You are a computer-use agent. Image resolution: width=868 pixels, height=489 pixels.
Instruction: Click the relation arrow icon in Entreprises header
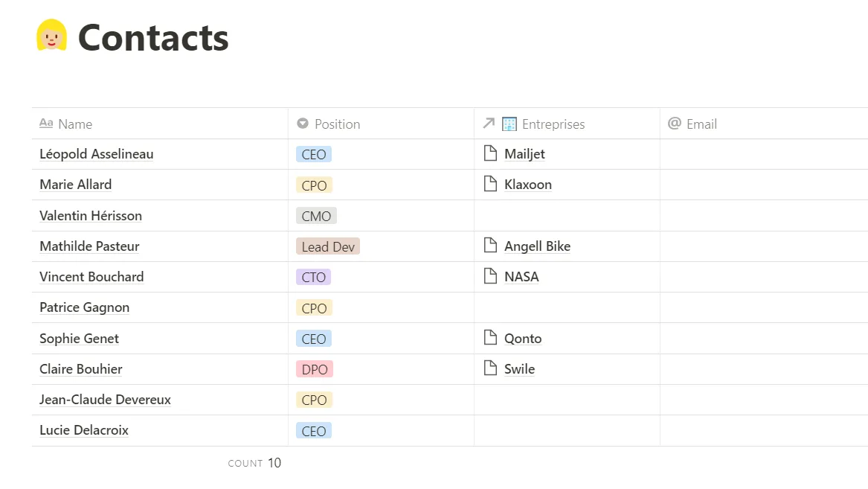click(x=489, y=124)
